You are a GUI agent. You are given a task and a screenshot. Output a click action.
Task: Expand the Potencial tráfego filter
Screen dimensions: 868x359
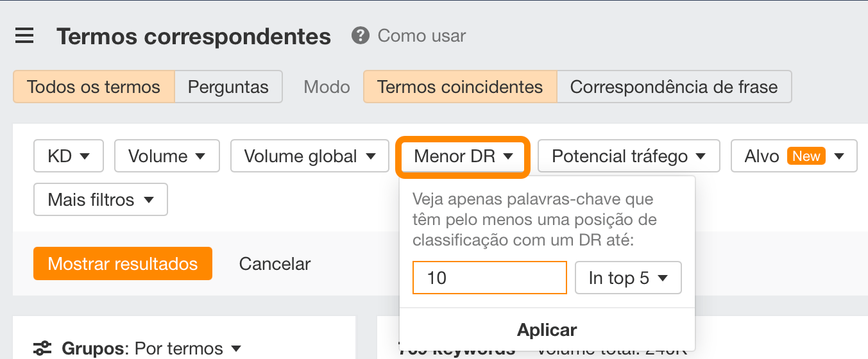pos(628,156)
